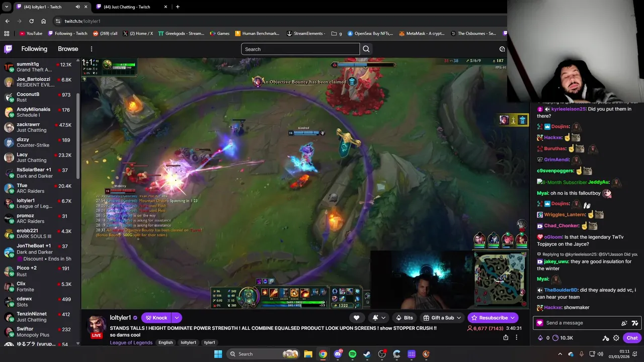The image size is (644, 362).
Task: Open Tfue channel in sidebar
Action: pos(40,189)
